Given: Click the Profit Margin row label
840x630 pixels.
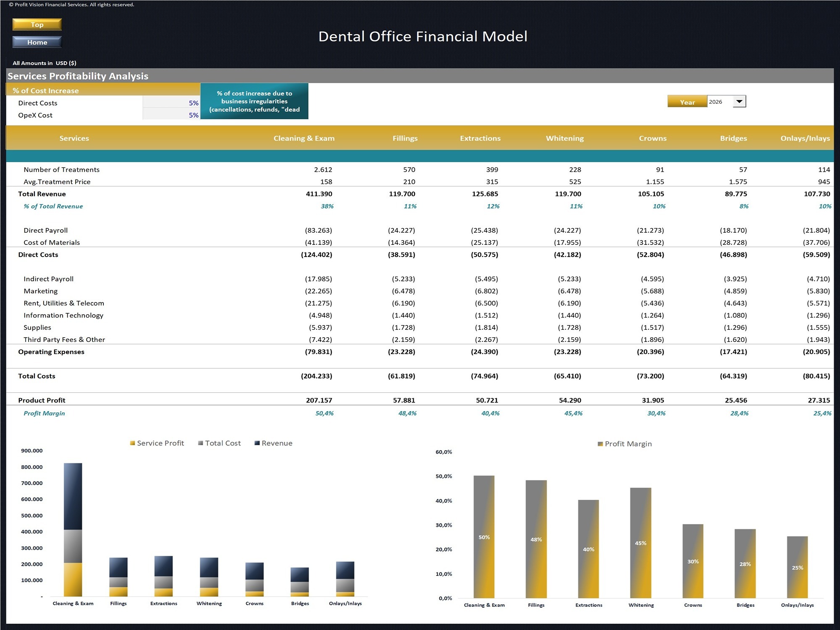Looking at the screenshot, I should point(44,413).
